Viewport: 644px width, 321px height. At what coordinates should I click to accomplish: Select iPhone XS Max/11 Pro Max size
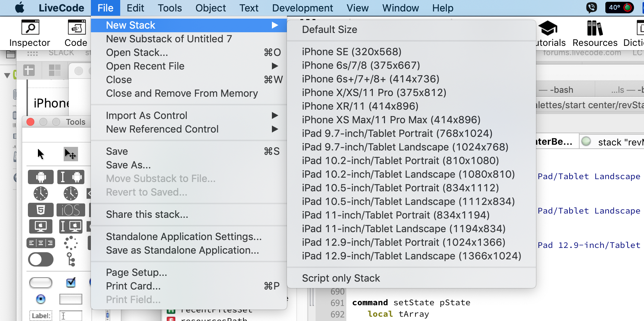pyautogui.click(x=411, y=120)
